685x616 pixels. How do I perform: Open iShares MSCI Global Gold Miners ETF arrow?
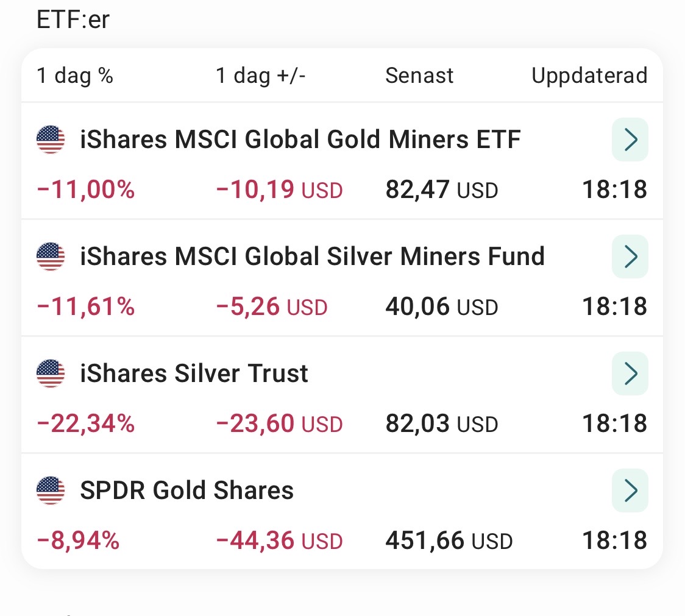[630, 140]
